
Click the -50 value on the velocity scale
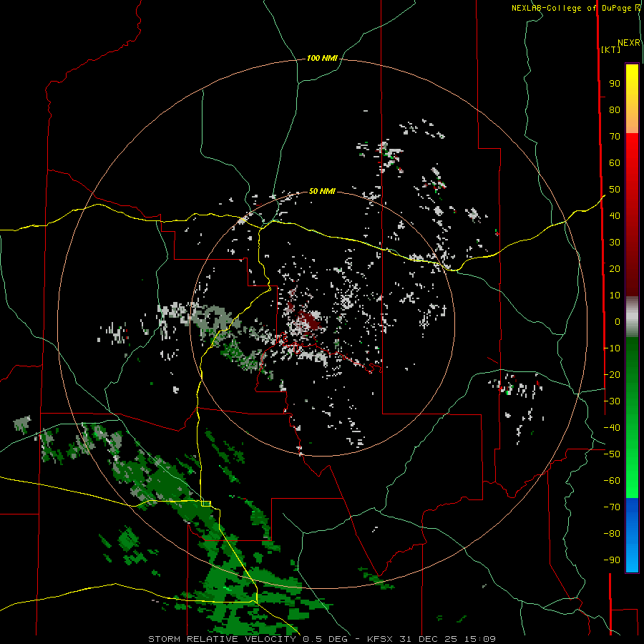coord(612,454)
